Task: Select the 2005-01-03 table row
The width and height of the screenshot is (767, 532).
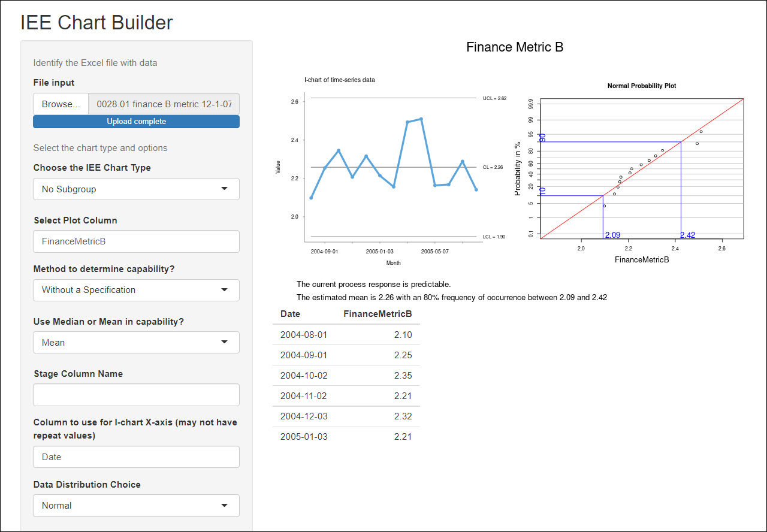Action: tap(346, 437)
